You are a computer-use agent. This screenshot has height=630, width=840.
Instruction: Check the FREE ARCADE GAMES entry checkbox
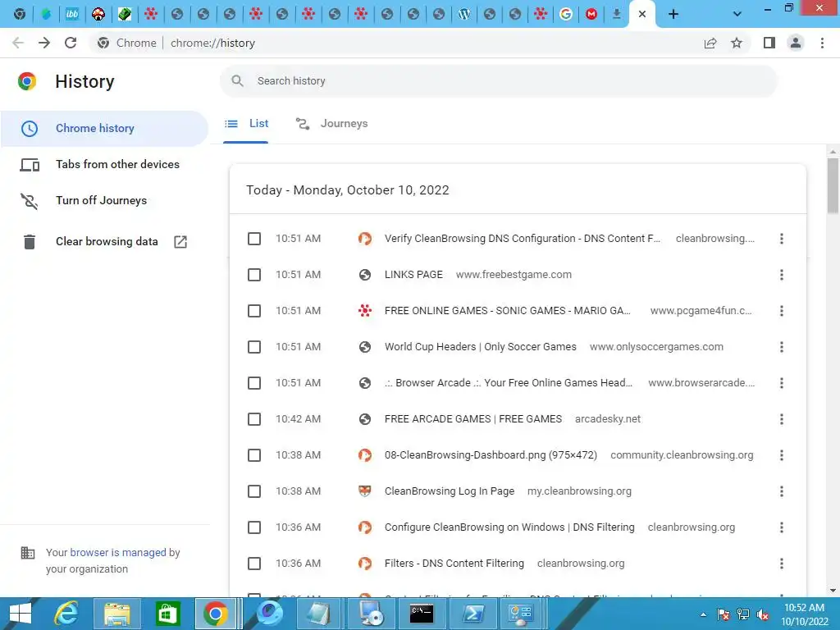(254, 419)
